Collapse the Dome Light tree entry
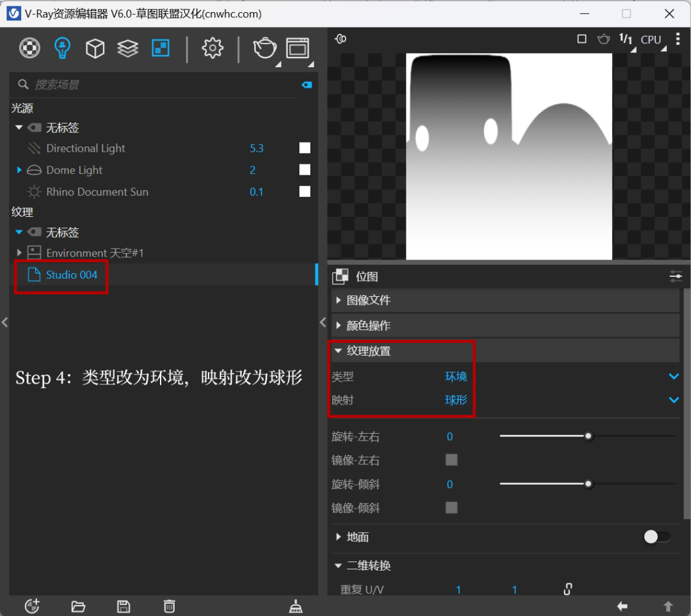 [x=19, y=170]
